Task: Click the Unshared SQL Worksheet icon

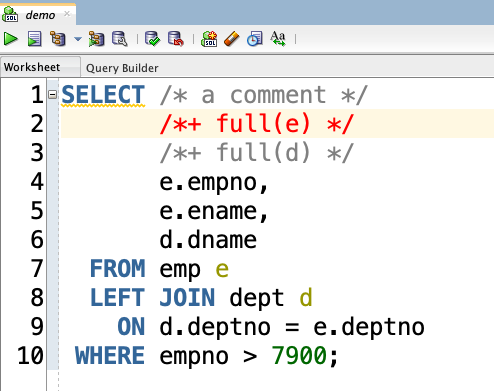Action: tap(209, 39)
